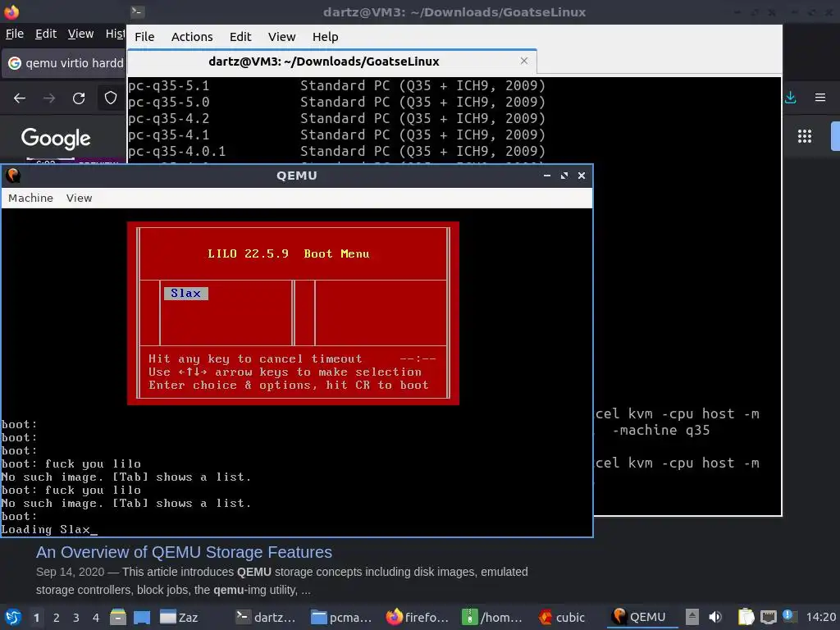Switch to workspace 4
This screenshot has width=840, height=630.
[96, 618]
